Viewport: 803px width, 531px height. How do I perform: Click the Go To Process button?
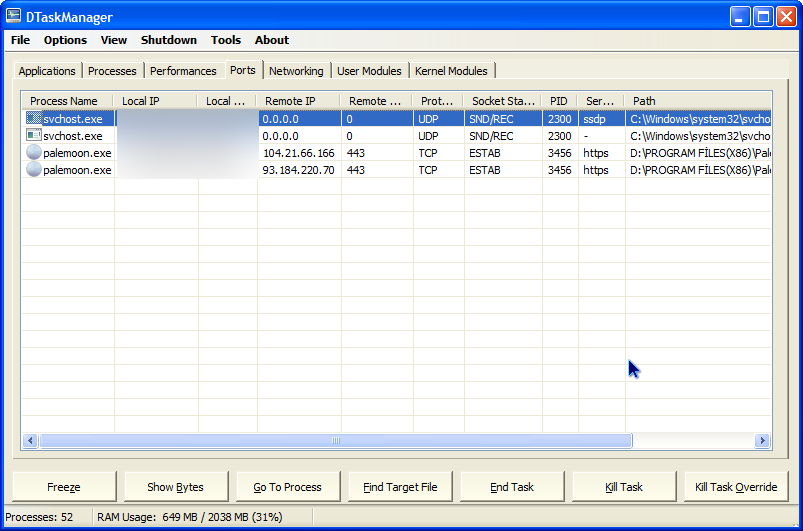288,487
